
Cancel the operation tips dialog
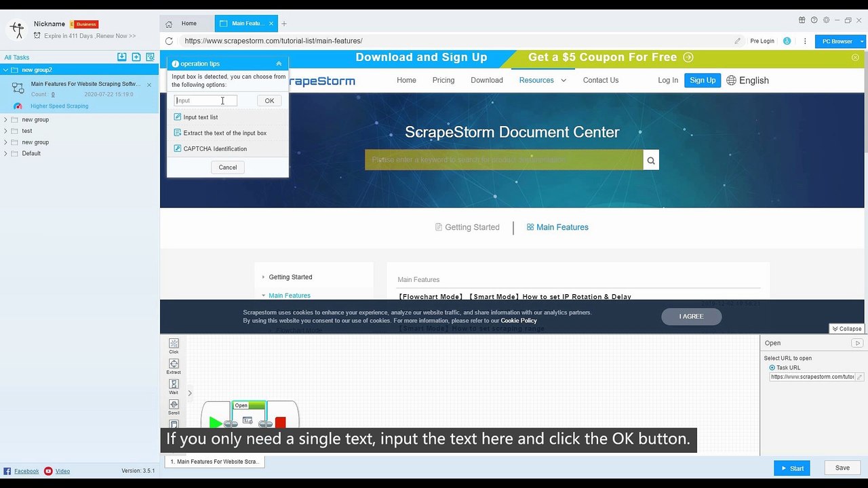point(228,167)
